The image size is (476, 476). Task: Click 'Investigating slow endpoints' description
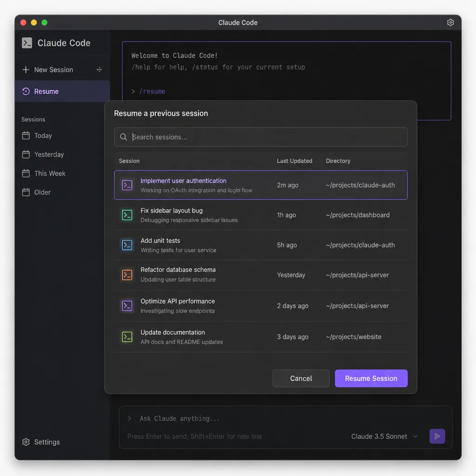coord(178,311)
